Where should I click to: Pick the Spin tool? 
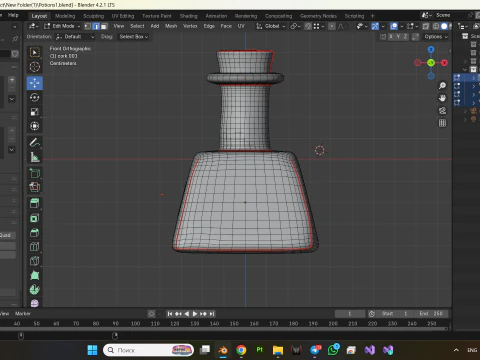(x=35, y=290)
